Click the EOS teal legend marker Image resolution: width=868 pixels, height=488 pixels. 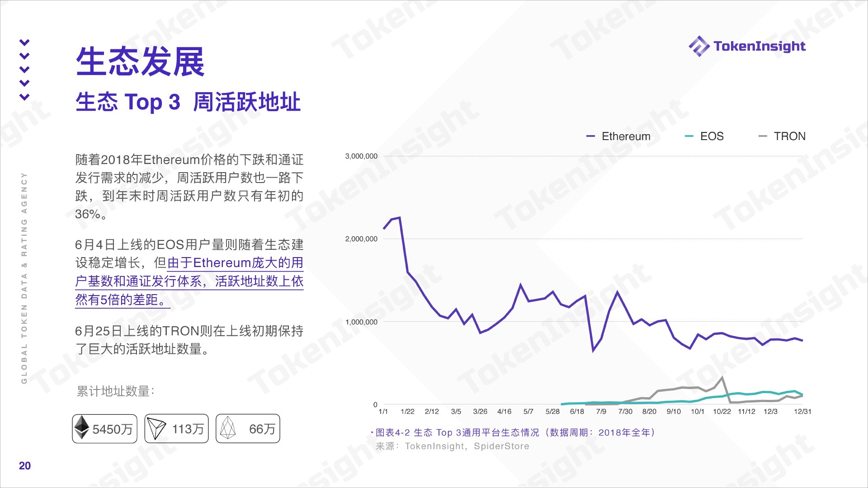(689, 136)
